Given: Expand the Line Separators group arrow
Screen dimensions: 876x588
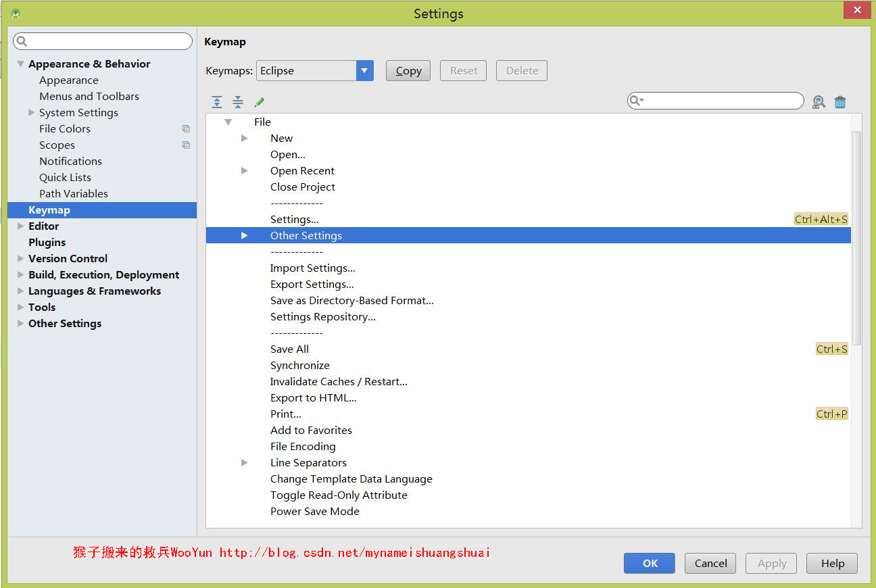Looking at the screenshot, I should [x=245, y=462].
